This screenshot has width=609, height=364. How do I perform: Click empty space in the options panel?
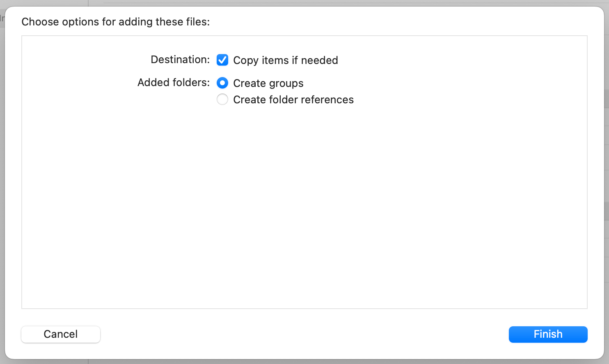coord(304,205)
